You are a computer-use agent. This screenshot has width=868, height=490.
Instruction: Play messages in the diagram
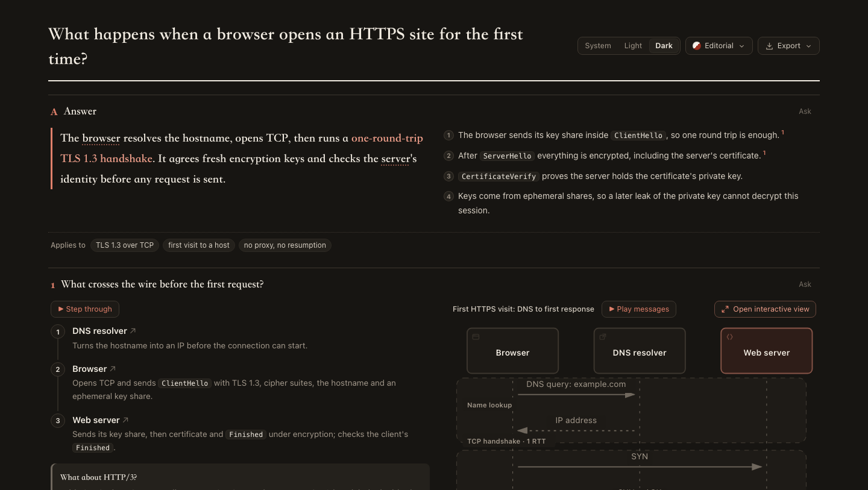tap(639, 309)
